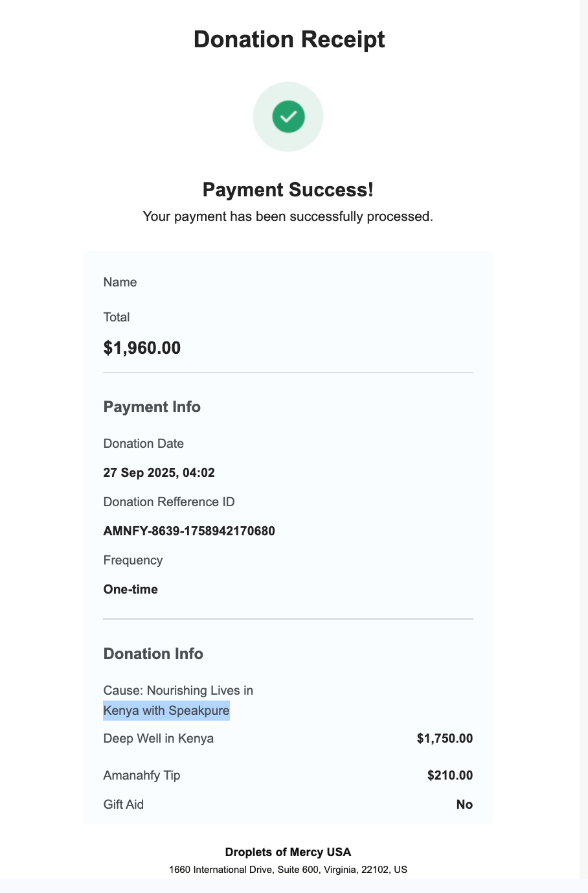Click the 1660 International Drive address line

click(288, 870)
